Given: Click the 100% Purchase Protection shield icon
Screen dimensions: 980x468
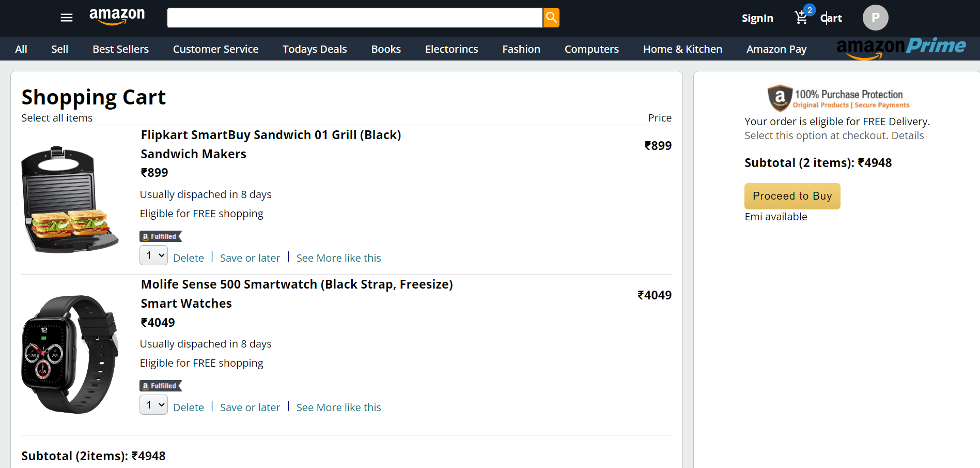Looking at the screenshot, I should [780, 98].
